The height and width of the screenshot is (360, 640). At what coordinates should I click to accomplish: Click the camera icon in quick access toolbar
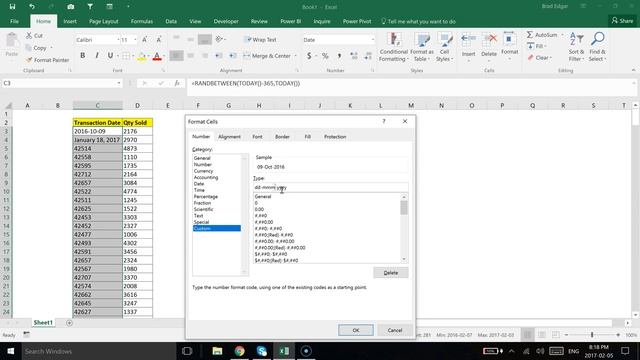point(71,7)
